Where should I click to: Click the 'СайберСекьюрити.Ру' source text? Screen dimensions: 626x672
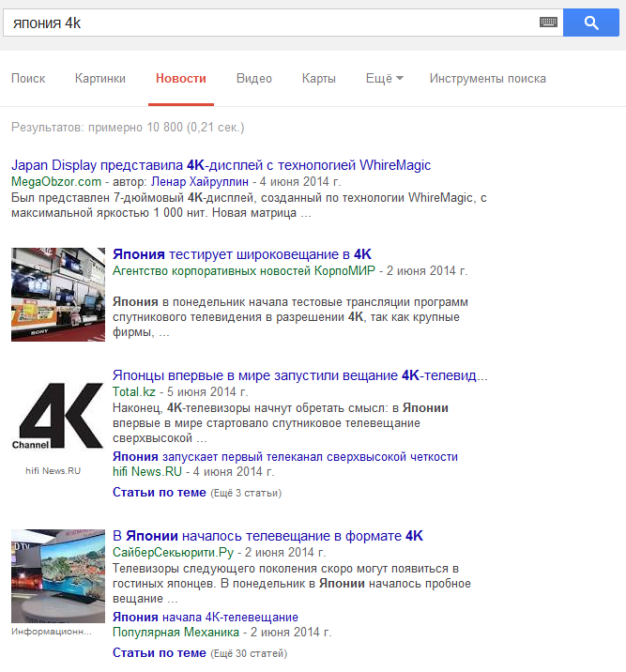[x=173, y=552]
